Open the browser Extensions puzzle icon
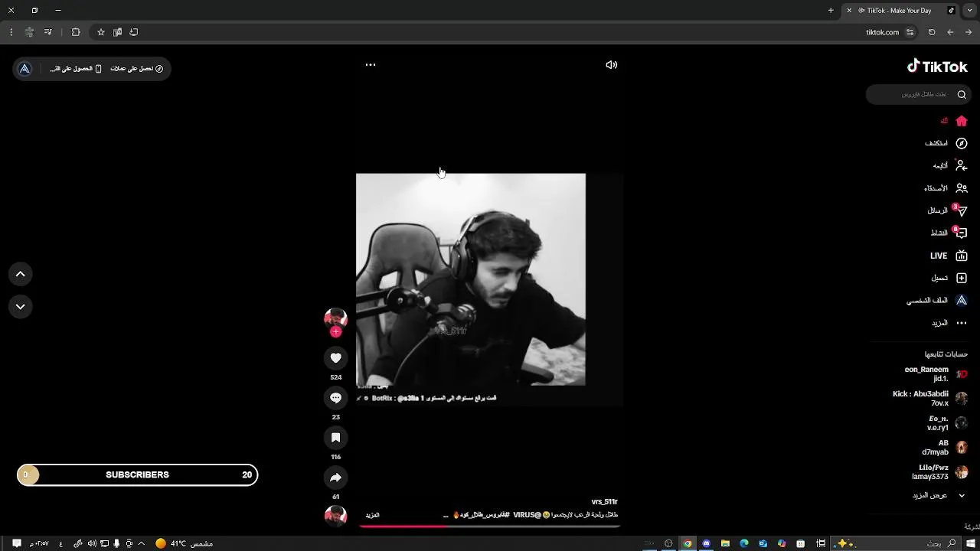 76,32
